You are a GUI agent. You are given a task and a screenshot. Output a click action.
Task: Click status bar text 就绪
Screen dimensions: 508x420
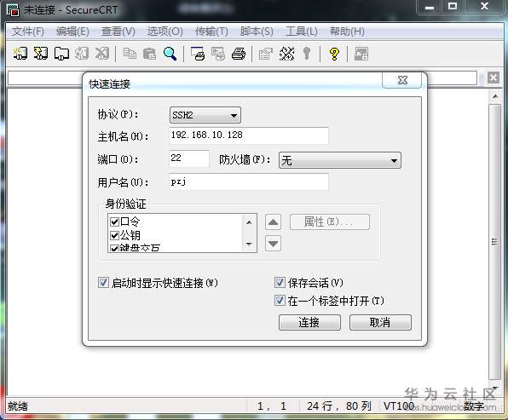[18, 406]
